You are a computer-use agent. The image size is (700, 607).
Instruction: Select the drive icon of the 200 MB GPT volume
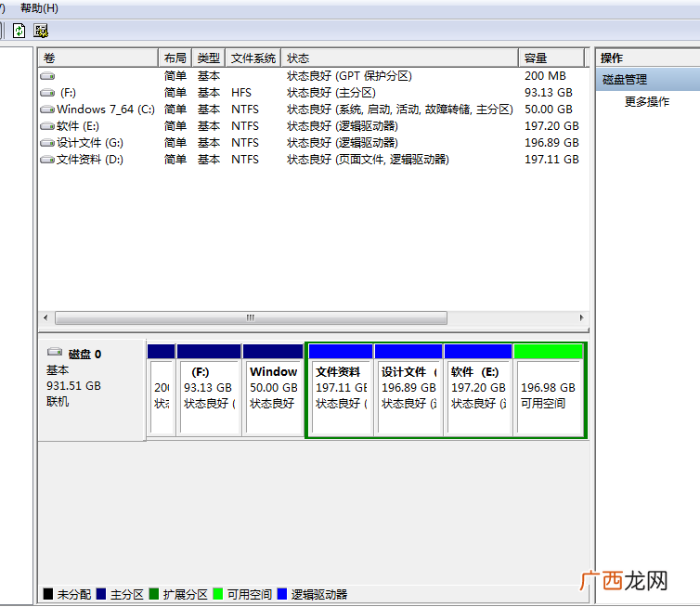point(47,76)
